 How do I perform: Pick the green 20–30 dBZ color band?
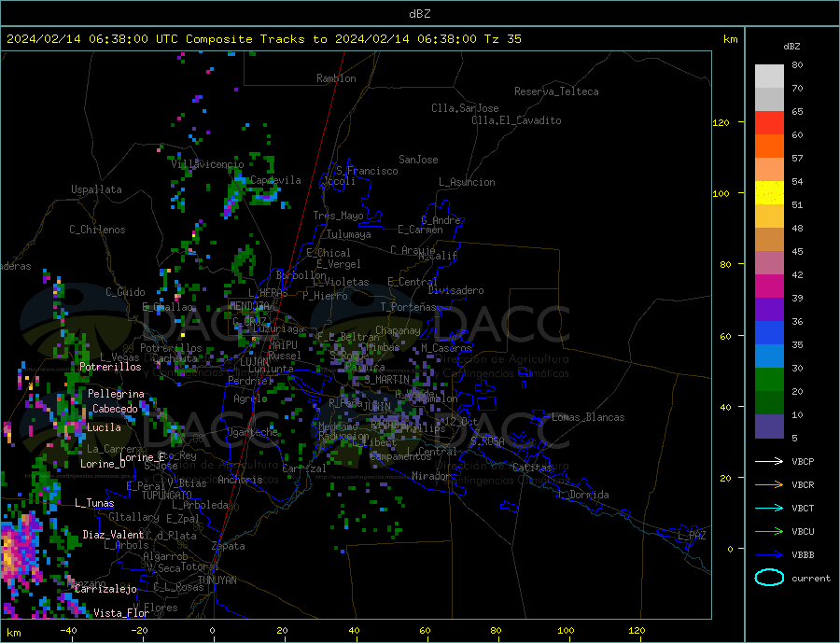(x=769, y=380)
